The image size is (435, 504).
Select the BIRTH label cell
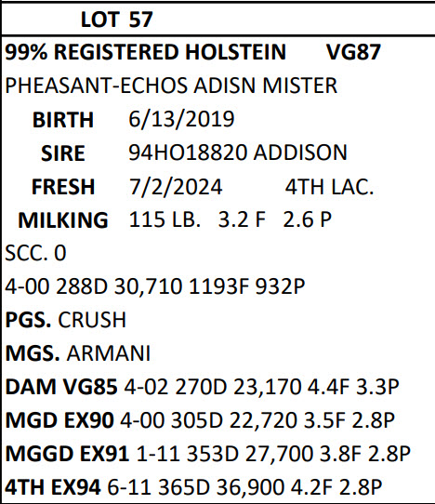[63, 120]
